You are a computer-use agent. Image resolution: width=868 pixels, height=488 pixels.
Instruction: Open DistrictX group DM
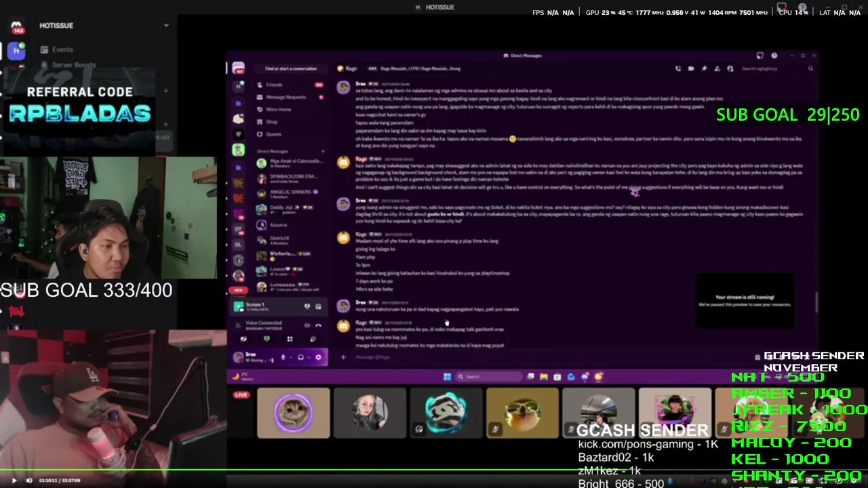[x=290, y=239]
